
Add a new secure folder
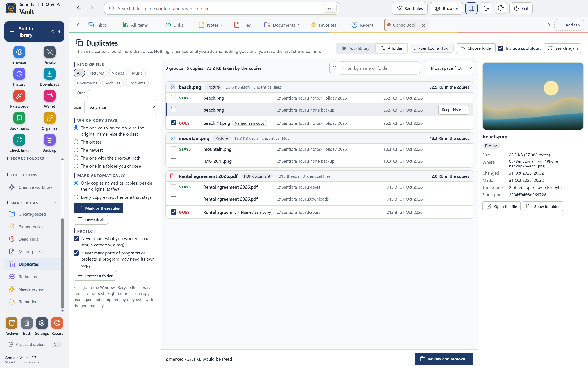click(x=55, y=158)
